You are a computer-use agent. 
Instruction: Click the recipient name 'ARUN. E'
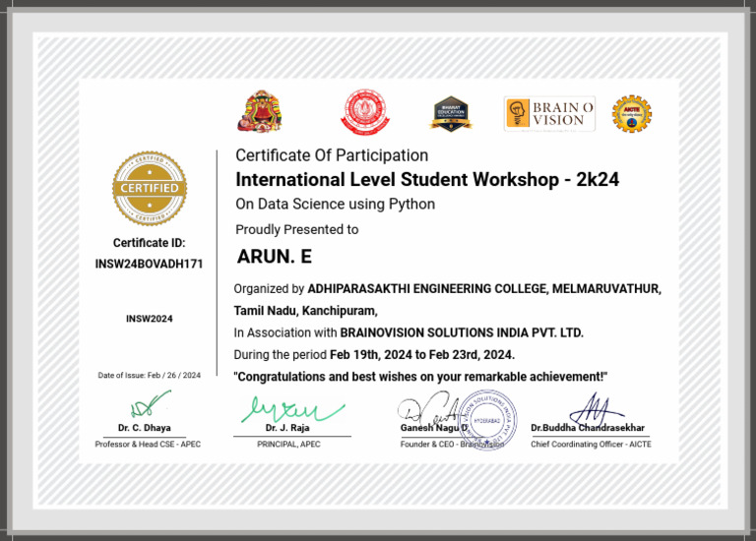[275, 257]
